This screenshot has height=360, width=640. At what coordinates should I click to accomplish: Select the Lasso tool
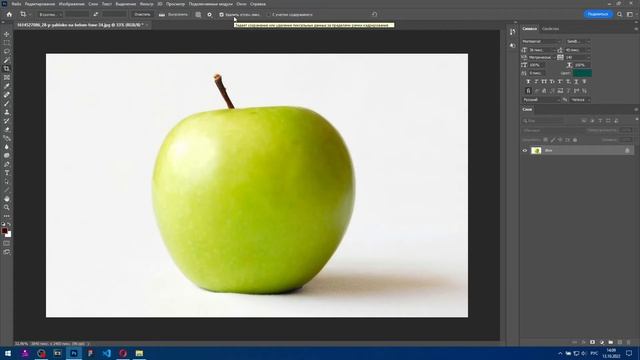(x=7, y=51)
